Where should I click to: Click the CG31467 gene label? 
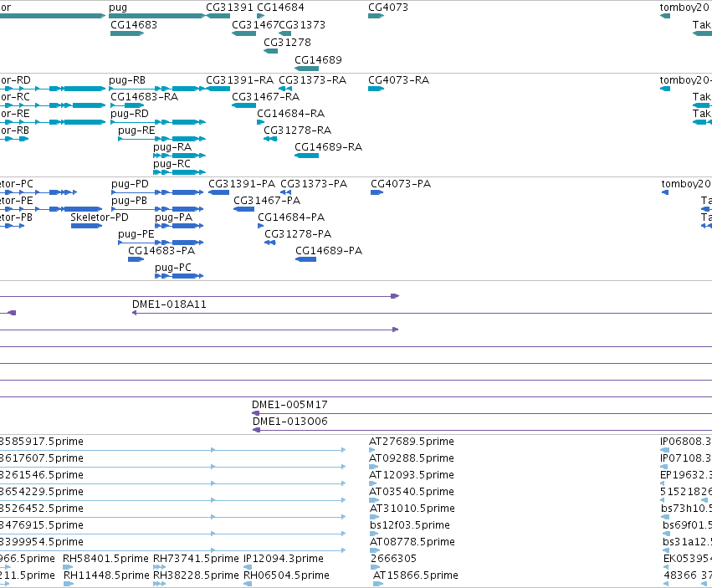click(x=255, y=25)
